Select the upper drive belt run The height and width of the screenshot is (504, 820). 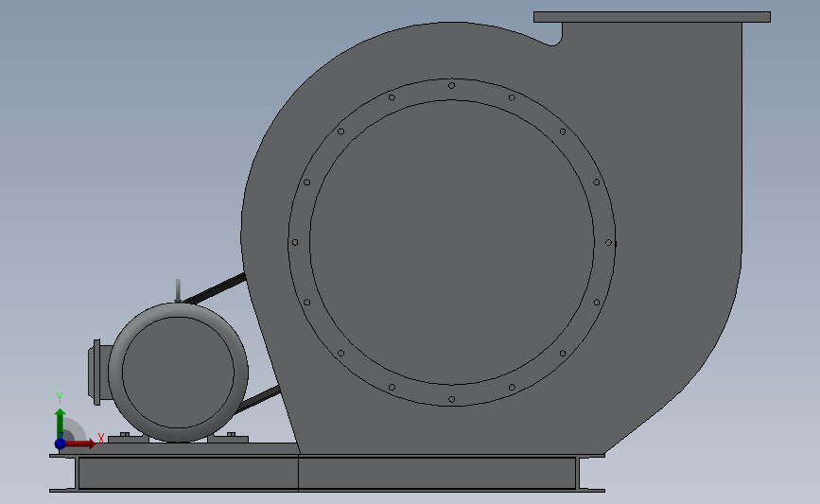click(215, 288)
